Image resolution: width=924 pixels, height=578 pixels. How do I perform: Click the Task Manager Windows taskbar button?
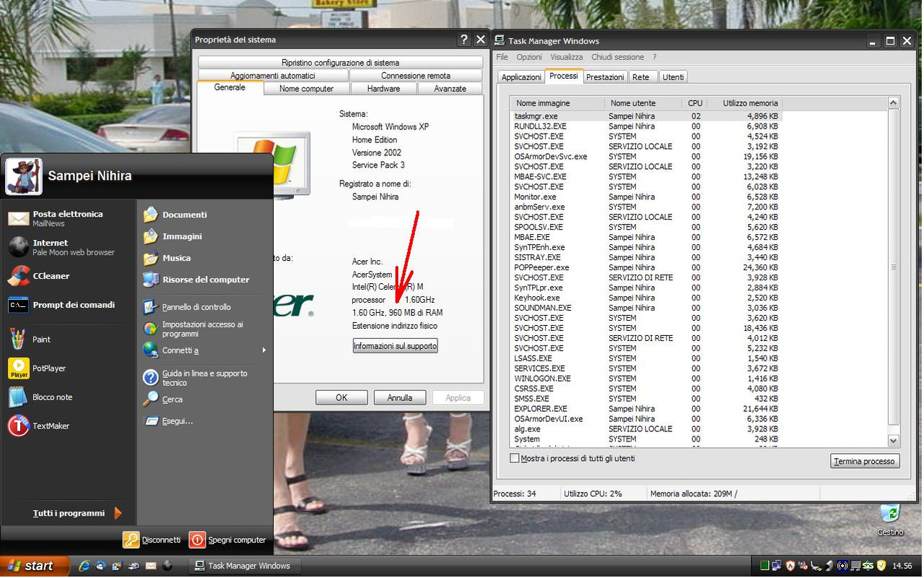point(244,566)
